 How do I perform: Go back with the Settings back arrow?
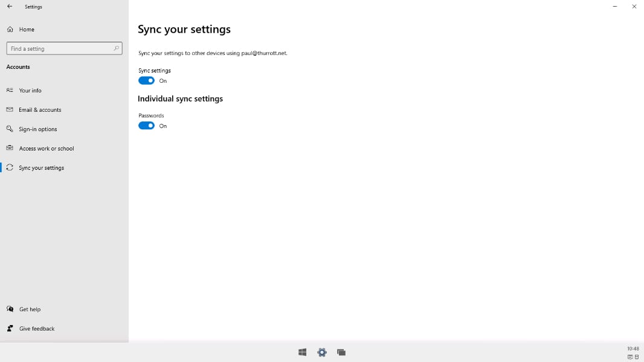point(10,7)
